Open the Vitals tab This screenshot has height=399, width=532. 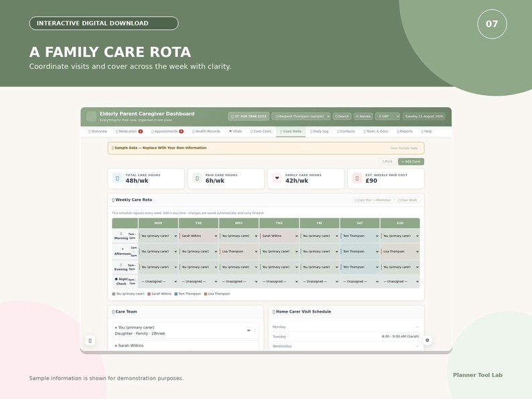(x=235, y=131)
